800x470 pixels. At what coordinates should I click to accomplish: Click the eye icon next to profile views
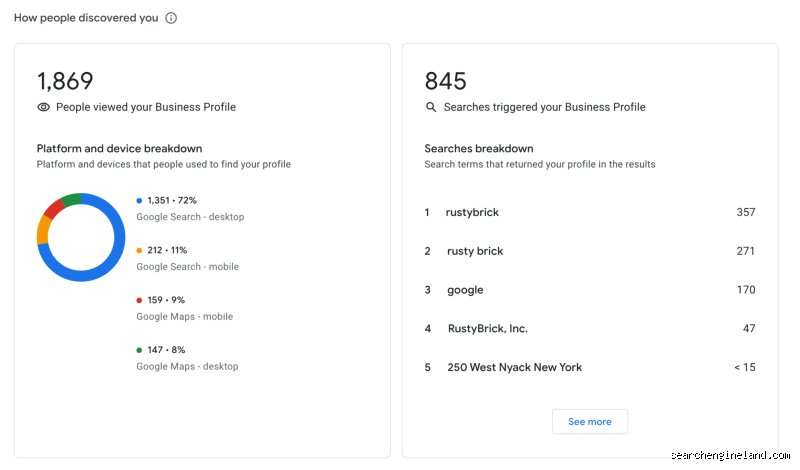click(x=43, y=107)
